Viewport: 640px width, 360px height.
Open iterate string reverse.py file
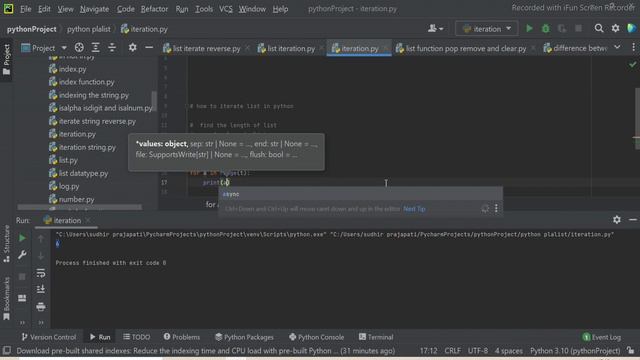(x=92, y=121)
